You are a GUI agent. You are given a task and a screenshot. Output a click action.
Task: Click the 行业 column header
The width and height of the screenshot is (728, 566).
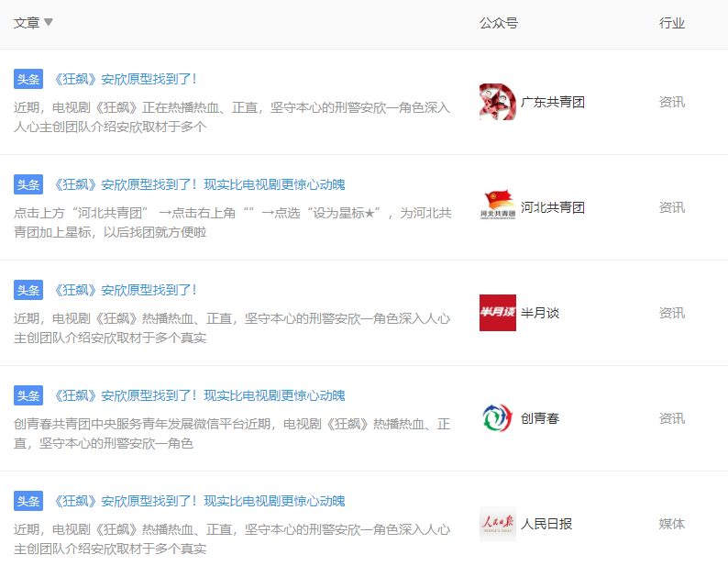coord(671,23)
